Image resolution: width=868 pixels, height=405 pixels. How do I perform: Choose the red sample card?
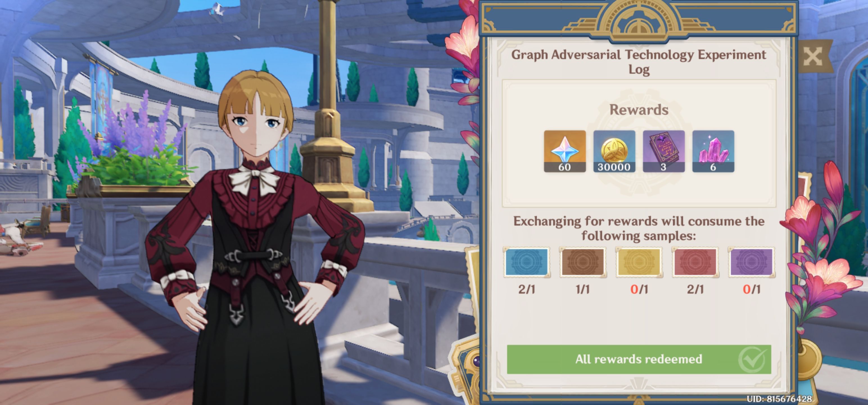pos(695,262)
